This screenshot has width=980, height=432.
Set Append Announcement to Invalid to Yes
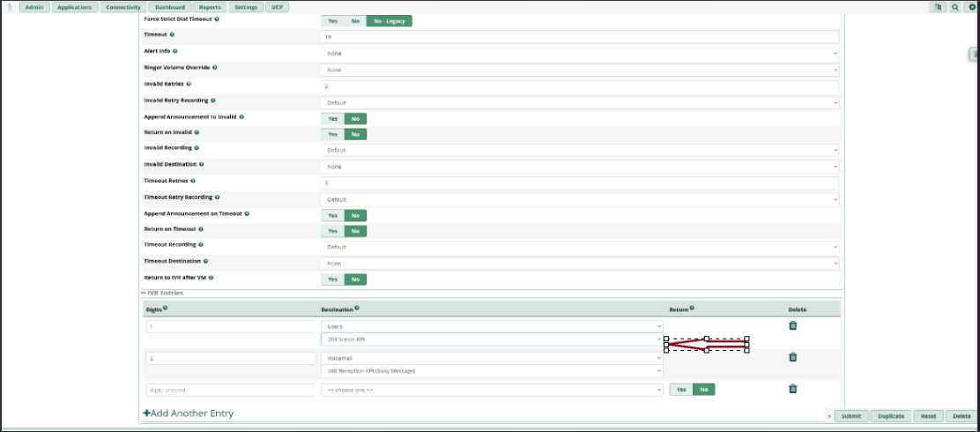tap(332, 118)
